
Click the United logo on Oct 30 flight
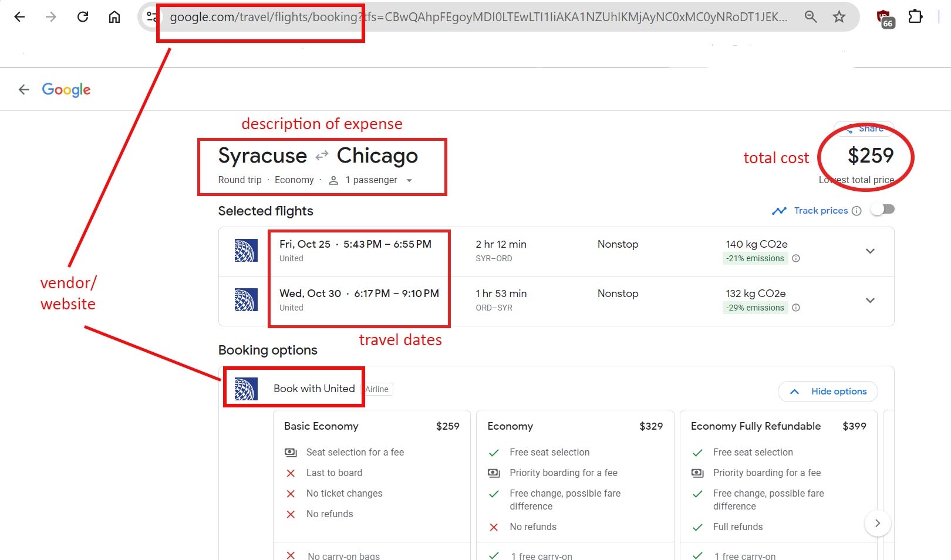pyautogui.click(x=246, y=300)
